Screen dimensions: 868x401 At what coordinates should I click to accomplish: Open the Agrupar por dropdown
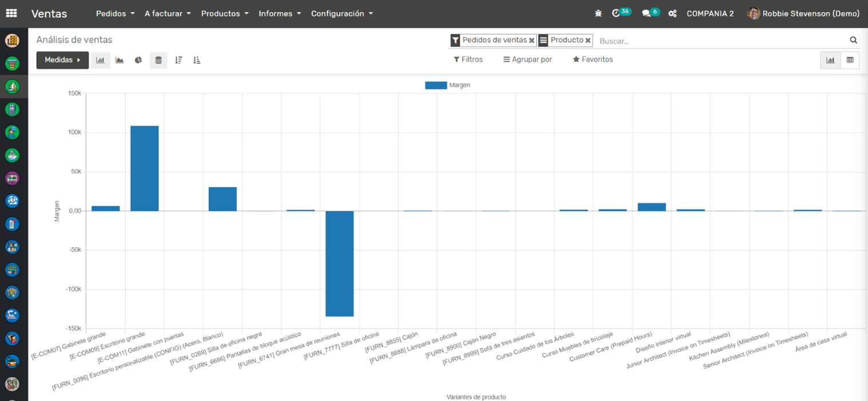[x=527, y=59]
